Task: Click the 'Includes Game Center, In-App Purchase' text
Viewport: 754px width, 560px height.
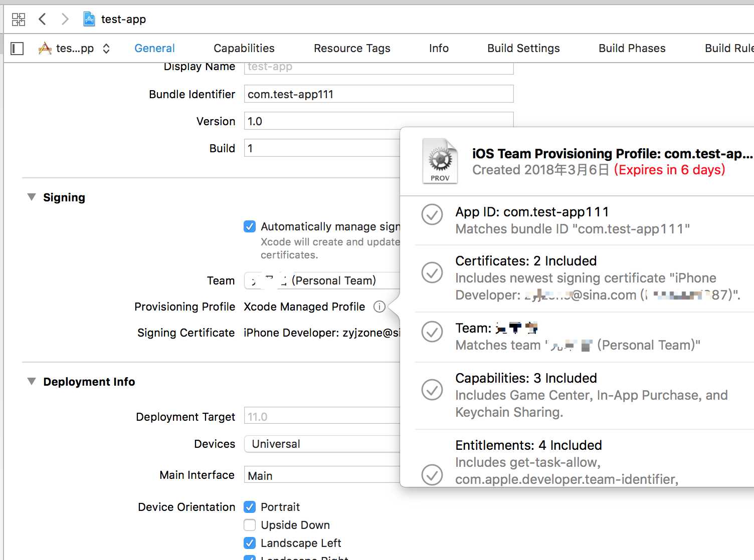Action: [x=592, y=404]
